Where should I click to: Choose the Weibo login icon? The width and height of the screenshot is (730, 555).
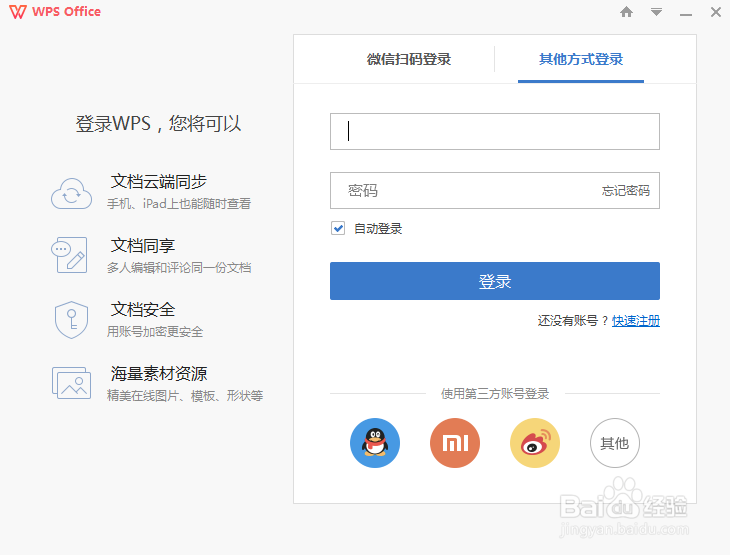pyautogui.click(x=535, y=443)
